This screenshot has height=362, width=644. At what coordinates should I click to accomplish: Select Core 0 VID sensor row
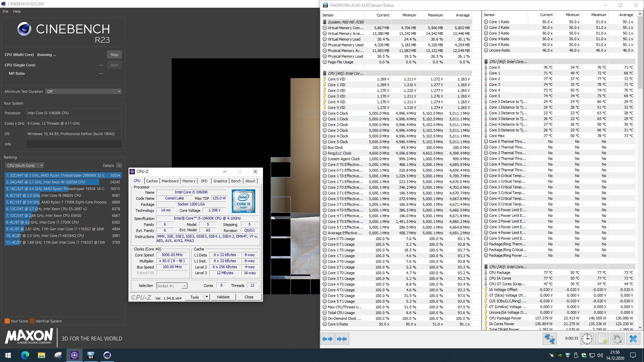396,79
